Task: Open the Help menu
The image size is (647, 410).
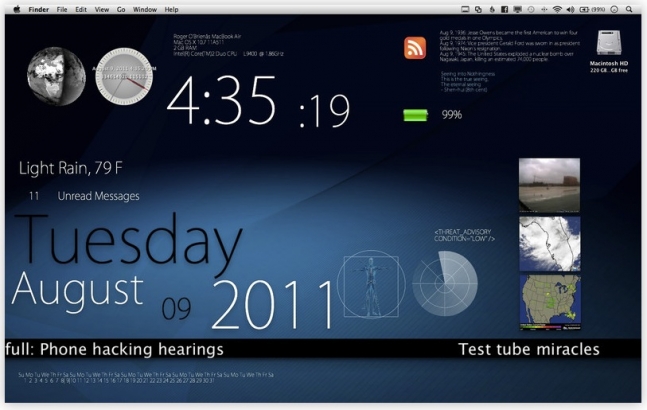Action: [172, 9]
